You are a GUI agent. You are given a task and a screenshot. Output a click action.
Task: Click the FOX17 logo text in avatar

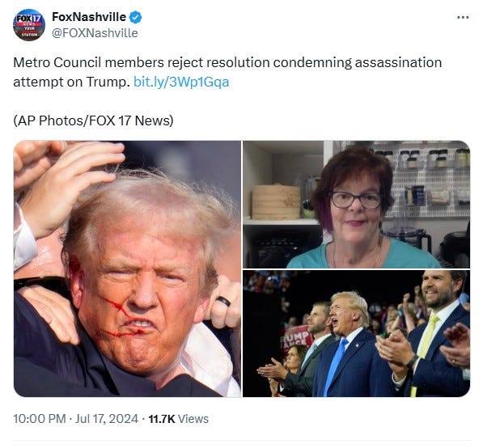[x=29, y=18]
